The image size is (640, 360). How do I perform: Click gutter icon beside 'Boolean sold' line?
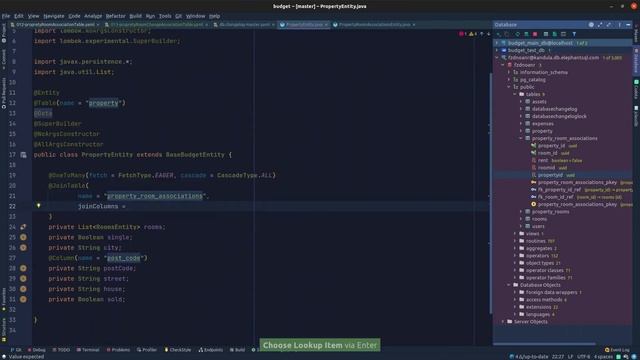pos(23,299)
